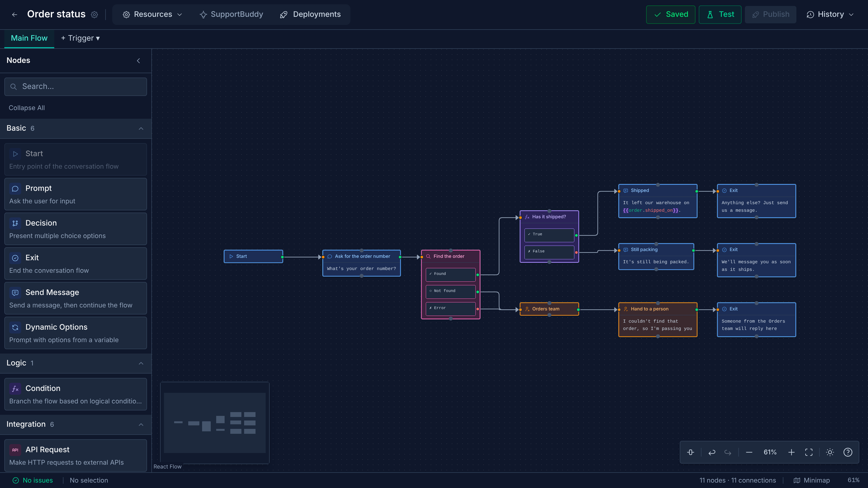Select the Condition fx node icon
Screen dimensions: 868x488
pos(15,389)
